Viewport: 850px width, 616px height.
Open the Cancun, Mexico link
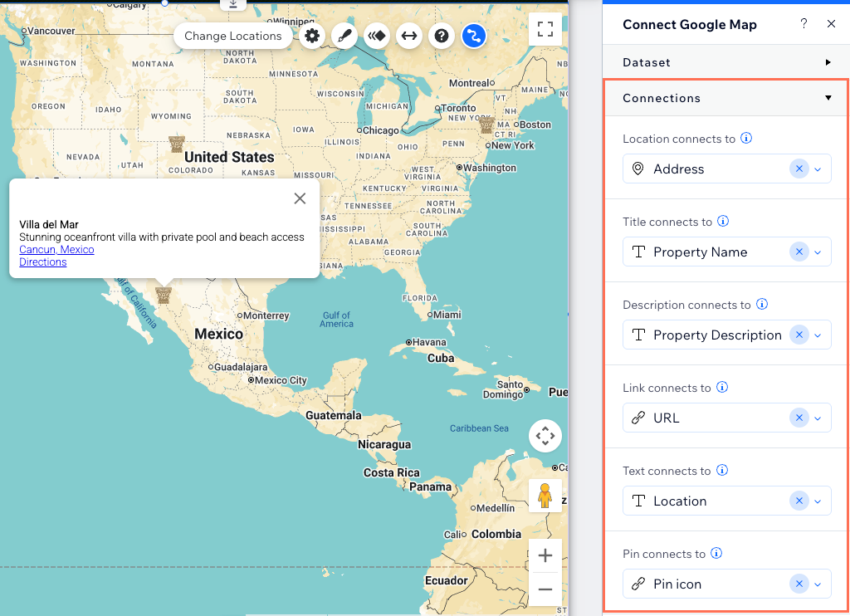[56, 249]
